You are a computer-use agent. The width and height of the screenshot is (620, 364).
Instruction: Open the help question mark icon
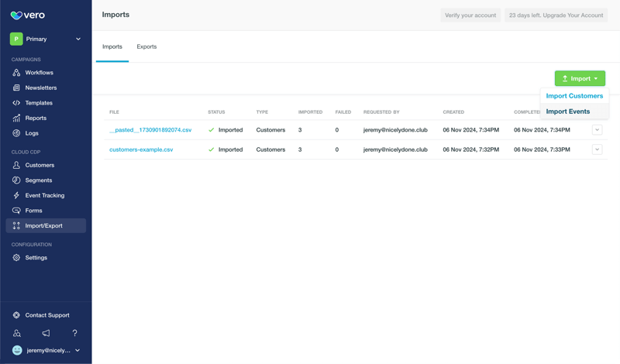pyautogui.click(x=74, y=333)
